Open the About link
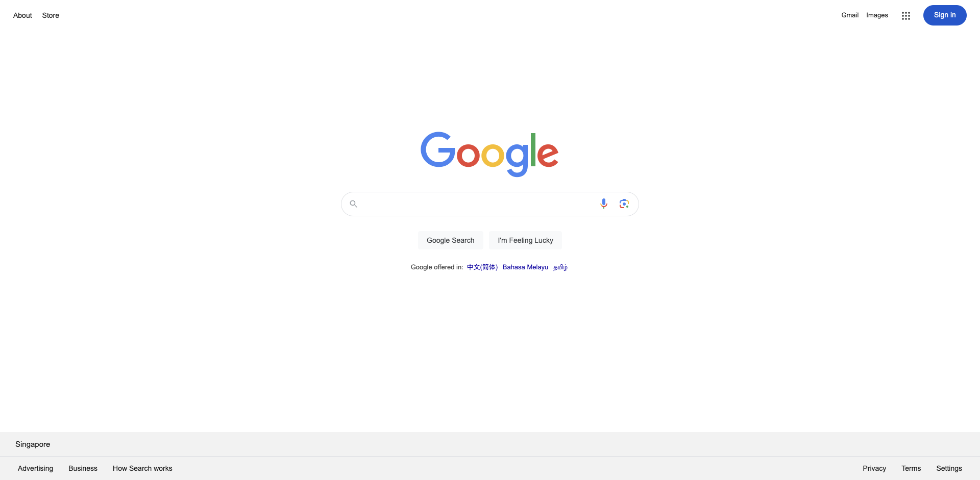The image size is (980, 480). pos(22,15)
